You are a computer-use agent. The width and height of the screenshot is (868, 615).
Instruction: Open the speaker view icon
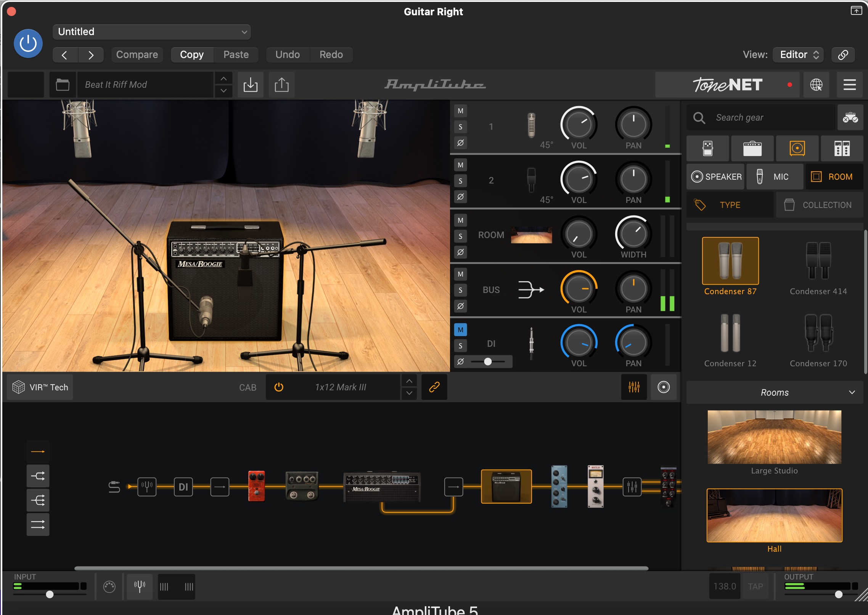click(x=664, y=388)
